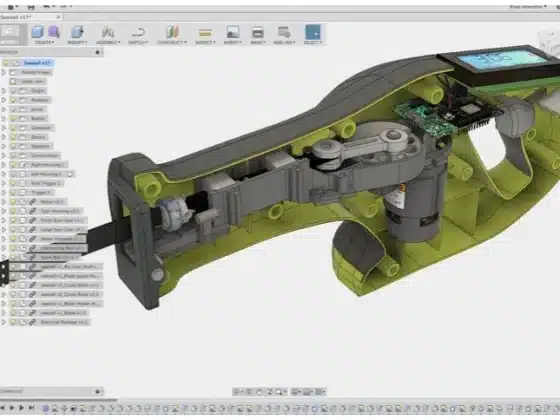Click the Insert image icon
This screenshot has height=420, width=560.
[232, 32]
